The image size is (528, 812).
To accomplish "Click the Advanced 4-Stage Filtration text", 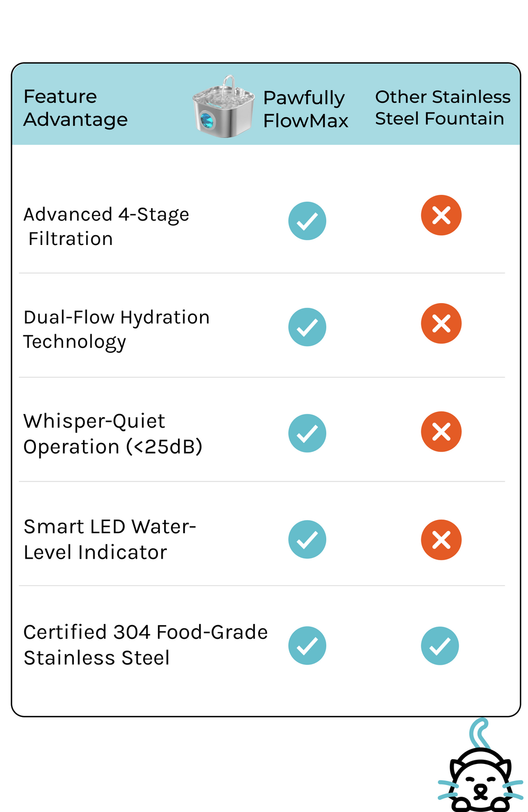I will (106, 226).
